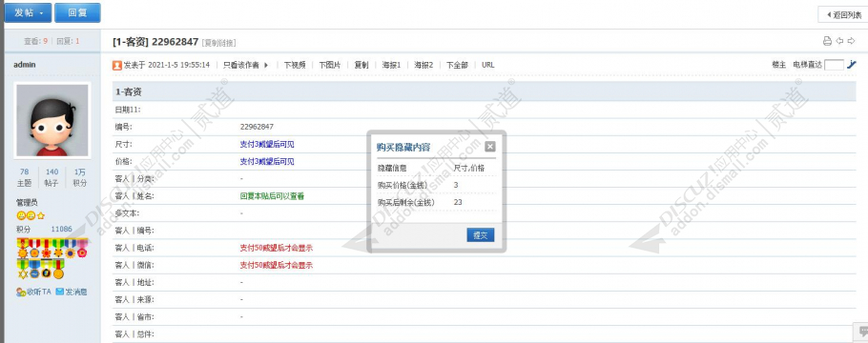Viewport: 868px width, 343px height.
Task: Open 海报2 poster option
Action: pos(424,65)
